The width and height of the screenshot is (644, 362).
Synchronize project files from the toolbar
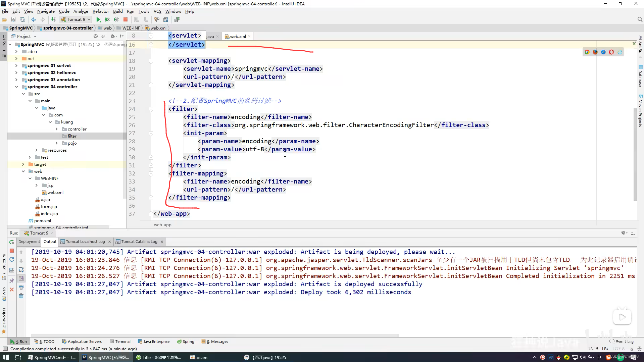(22, 19)
